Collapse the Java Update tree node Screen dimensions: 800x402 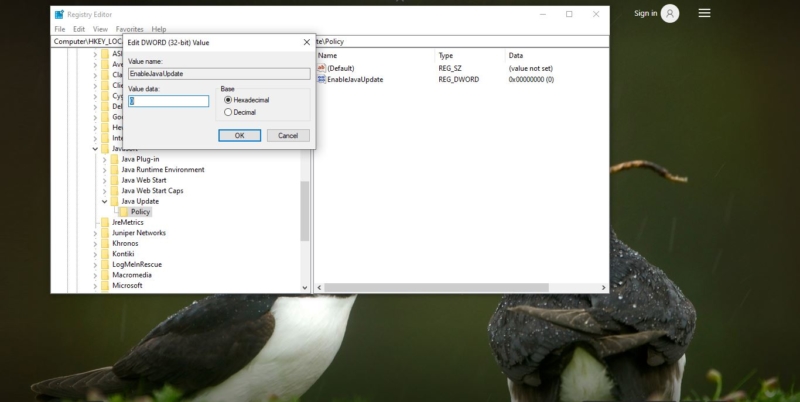[104, 201]
